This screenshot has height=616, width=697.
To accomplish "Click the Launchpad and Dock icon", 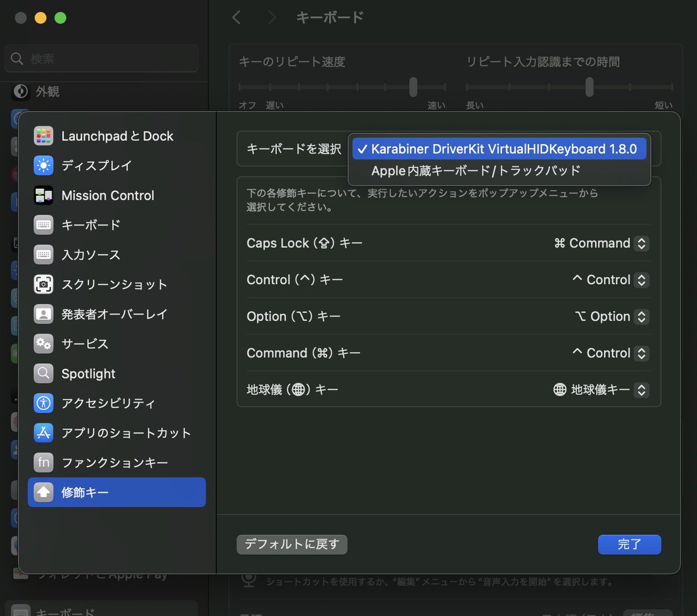I will coord(44,136).
